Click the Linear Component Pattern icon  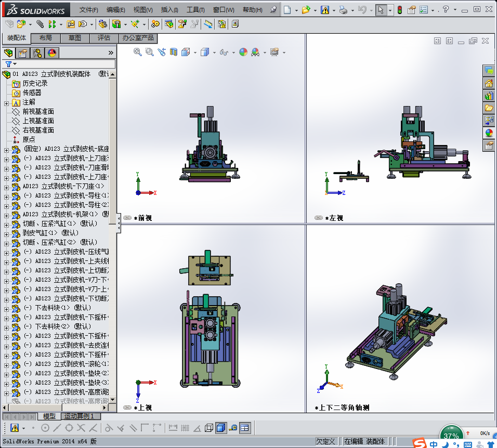[x=52, y=24]
